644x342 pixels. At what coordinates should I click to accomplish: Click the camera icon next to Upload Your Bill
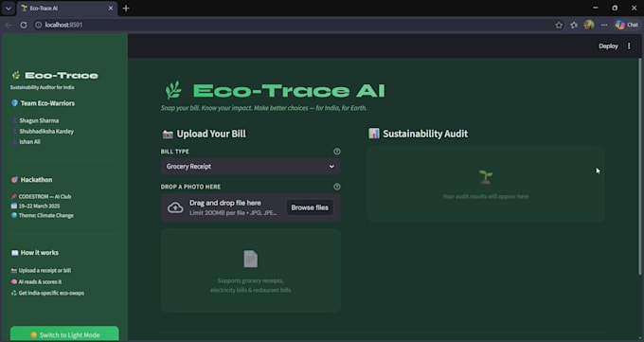[168, 134]
